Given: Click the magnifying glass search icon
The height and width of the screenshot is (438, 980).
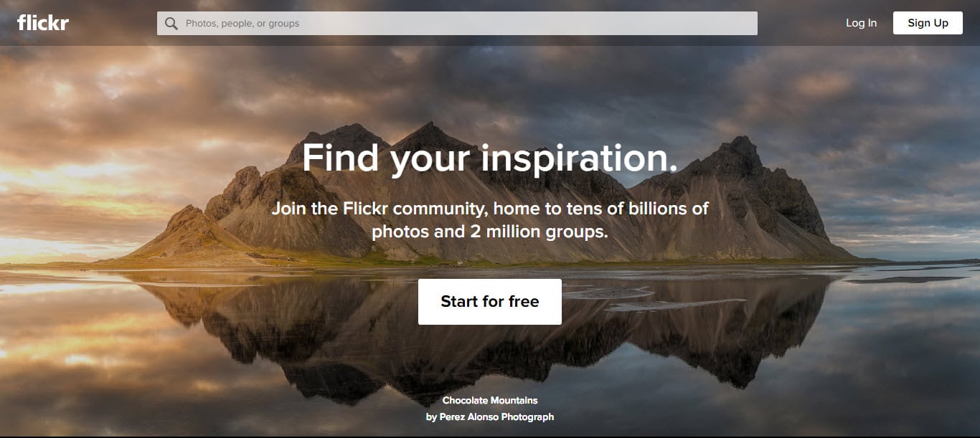Looking at the screenshot, I should coord(171,23).
